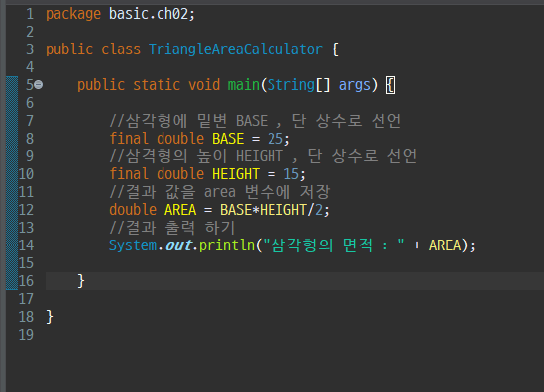Click line number 19 in gutter
Image resolution: width=544 pixels, height=392 pixels.
pyautogui.click(x=26, y=335)
